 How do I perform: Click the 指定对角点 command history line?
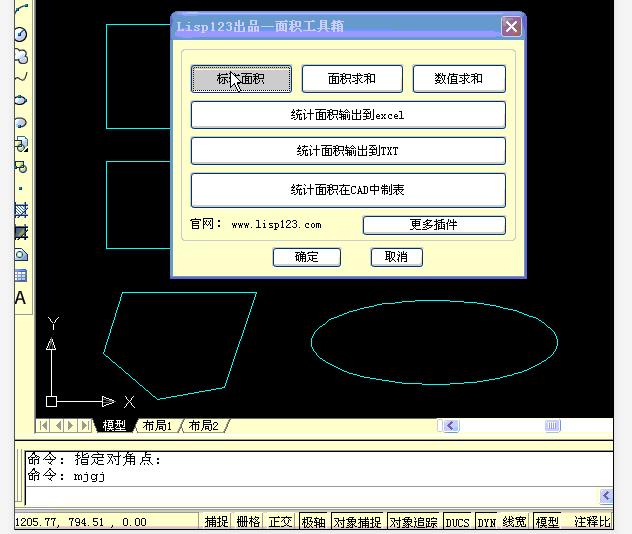[x=94, y=459]
